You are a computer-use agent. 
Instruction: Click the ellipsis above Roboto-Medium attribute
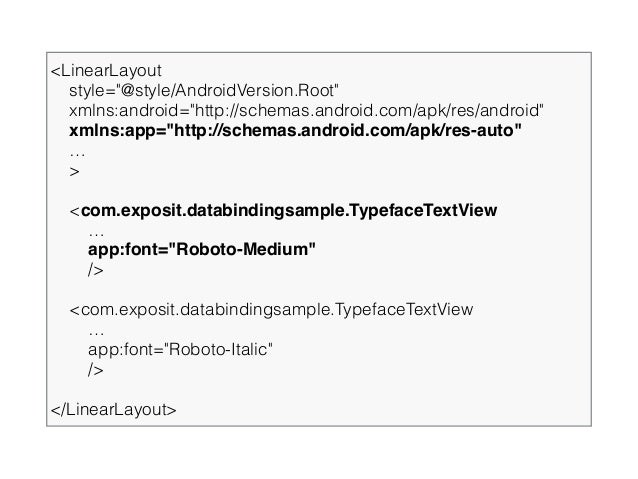click(x=96, y=234)
